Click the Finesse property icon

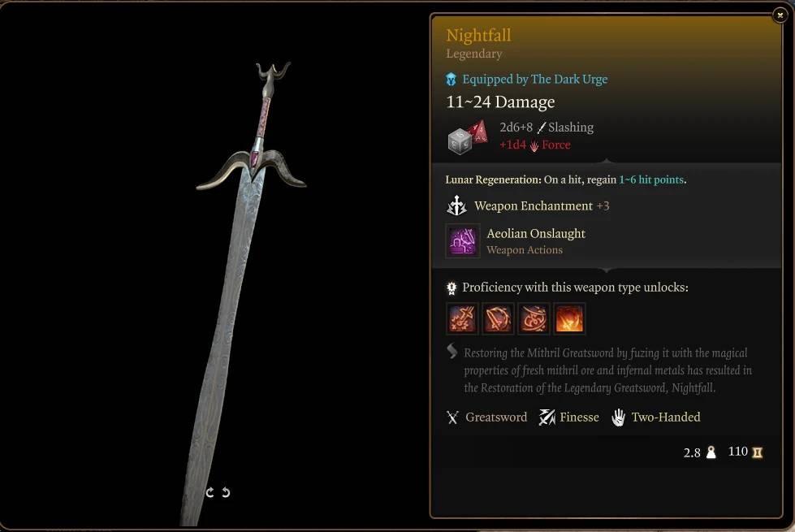pyautogui.click(x=547, y=417)
